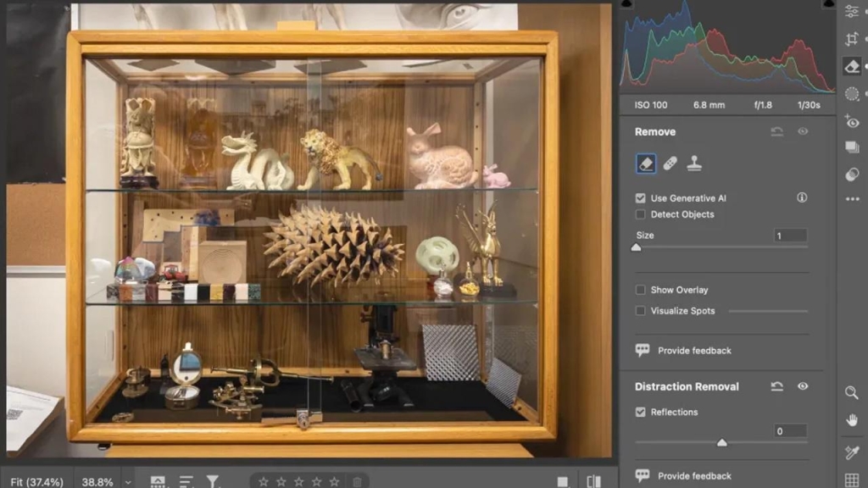Image resolution: width=868 pixels, height=488 pixels.
Task: Reset the Distraction Removal settings
Action: point(777,386)
